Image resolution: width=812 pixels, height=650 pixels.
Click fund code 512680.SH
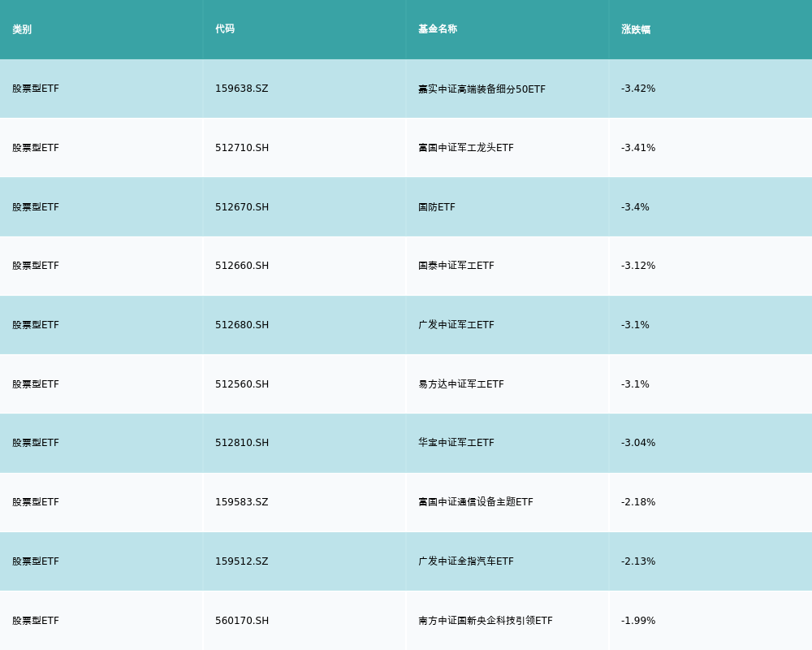point(241,325)
